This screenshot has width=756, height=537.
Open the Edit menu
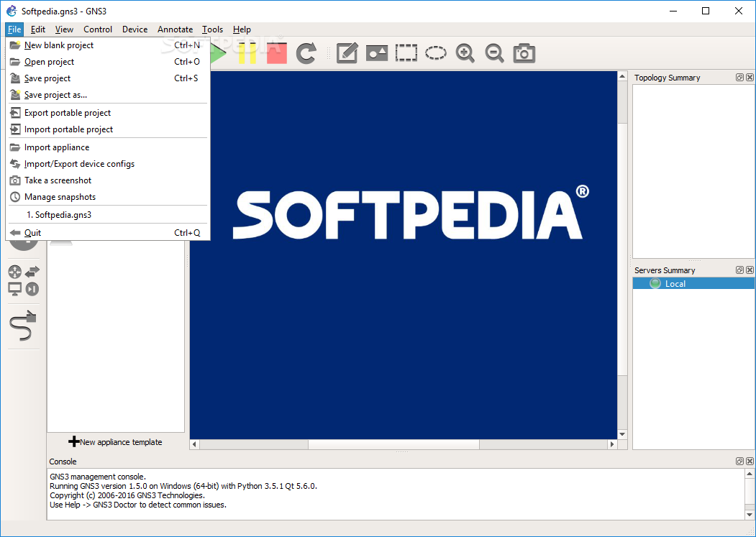pyautogui.click(x=37, y=29)
